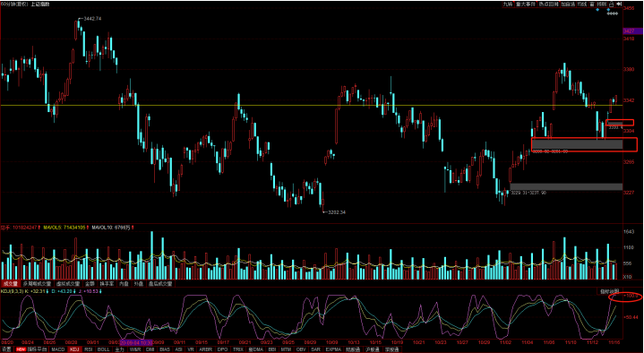Viewport: 644px width, 353px height.
Task: Select the EXPMA indicator tab
Action: (333, 349)
